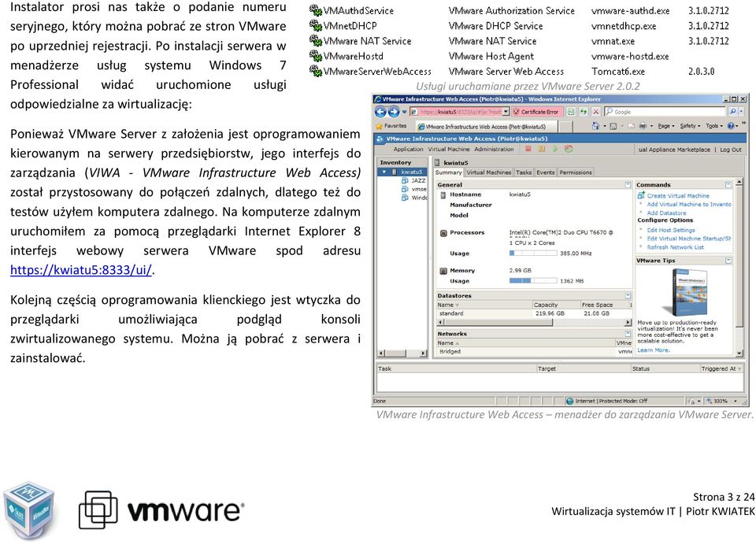The width and height of the screenshot is (756, 544).
Task: Click the Google search magnifier button
Action: 733,112
